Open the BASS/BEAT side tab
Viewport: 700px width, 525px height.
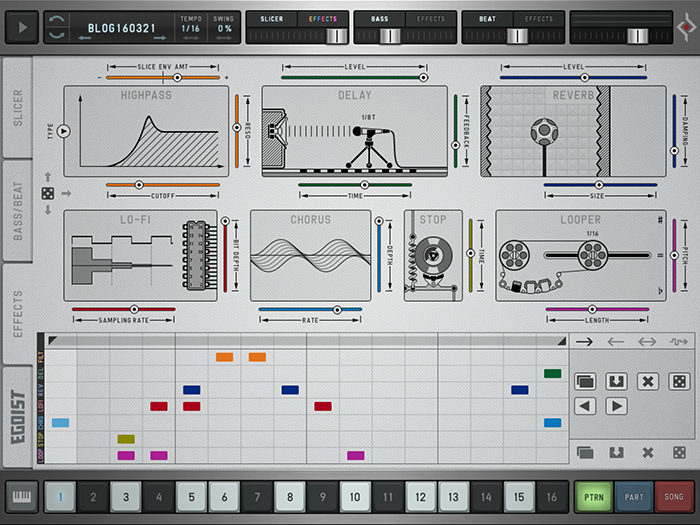point(18,211)
